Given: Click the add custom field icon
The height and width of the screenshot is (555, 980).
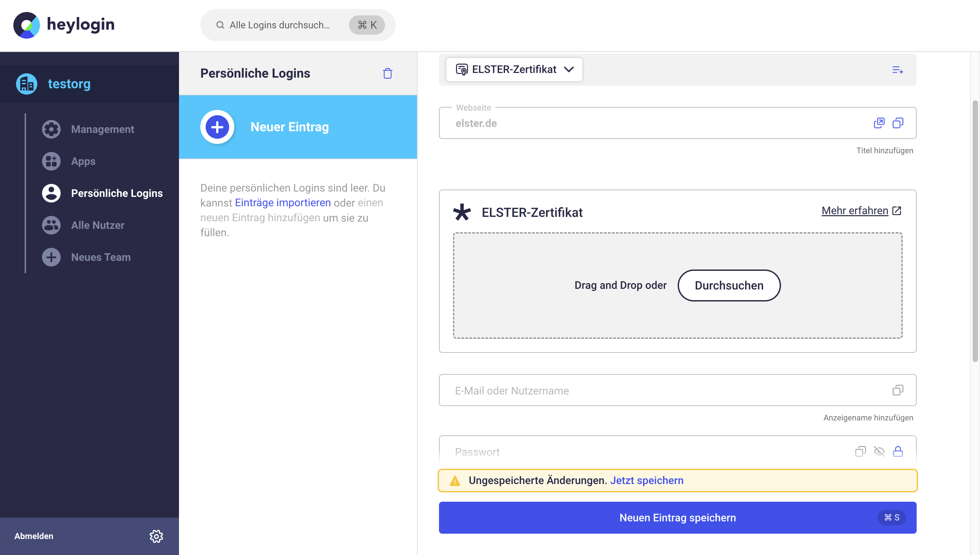Looking at the screenshot, I should [x=898, y=70].
